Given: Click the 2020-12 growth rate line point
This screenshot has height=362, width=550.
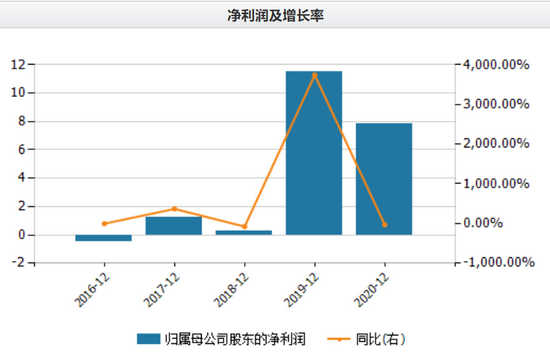Looking at the screenshot, I should [x=385, y=224].
